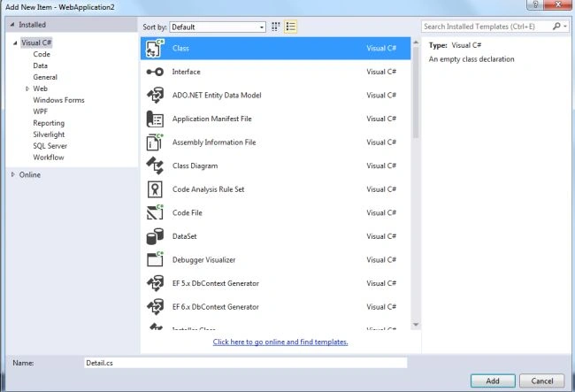Click the Online section label
The width and height of the screenshot is (575, 392).
30,174
